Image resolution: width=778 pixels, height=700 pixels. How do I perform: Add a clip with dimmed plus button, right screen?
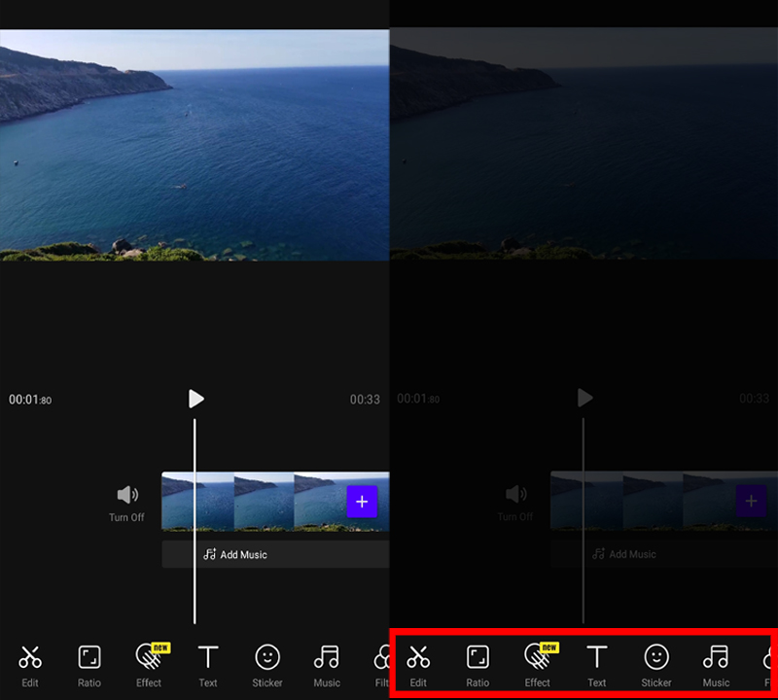pyautogui.click(x=751, y=501)
